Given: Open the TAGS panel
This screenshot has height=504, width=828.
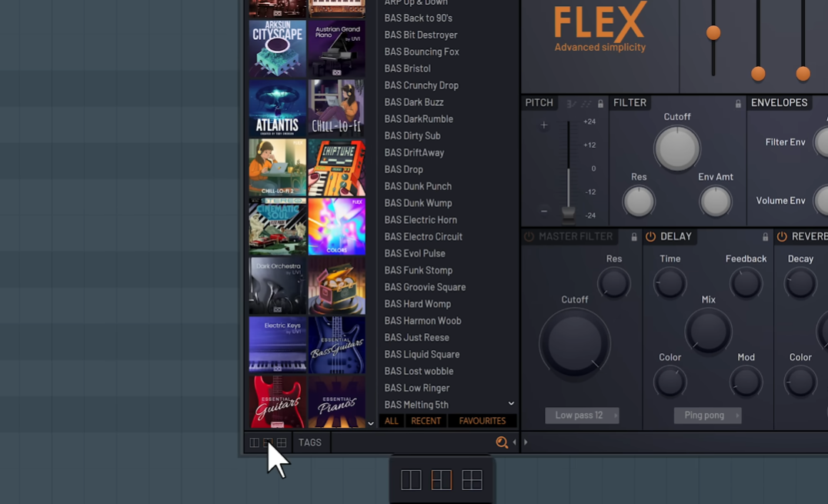Looking at the screenshot, I should click(x=310, y=442).
